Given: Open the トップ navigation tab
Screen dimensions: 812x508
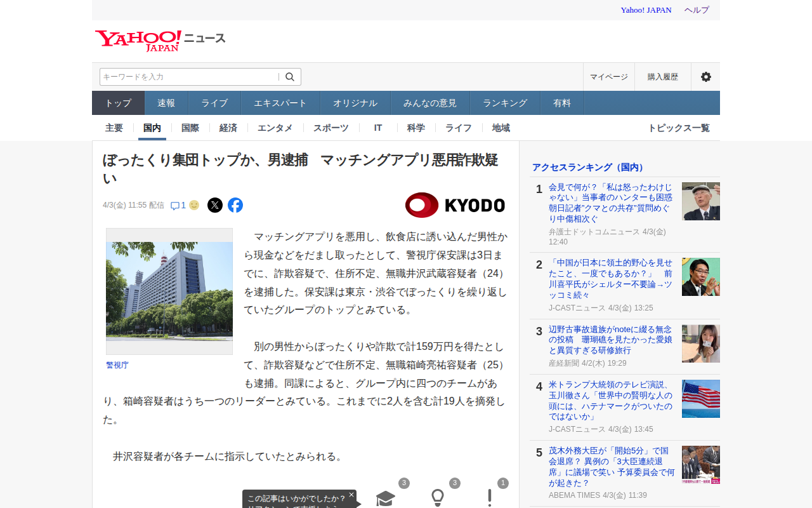Looking at the screenshot, I should tap(119, 103).
